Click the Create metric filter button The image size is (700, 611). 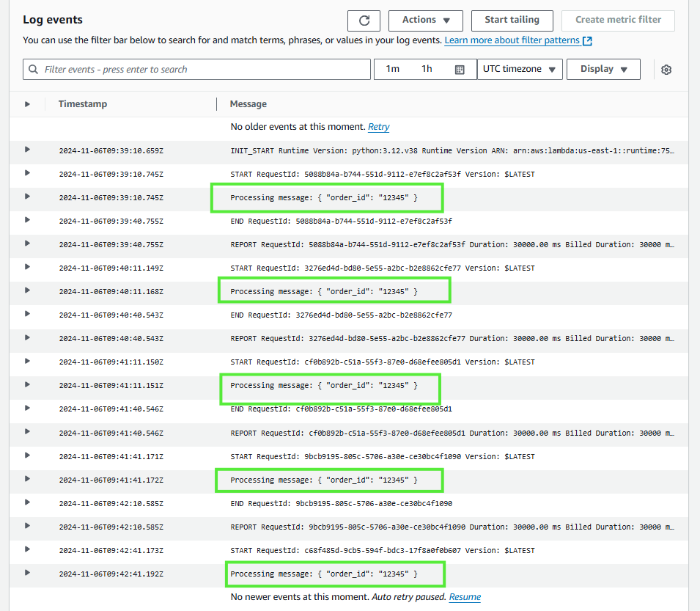tap(618, 21)
